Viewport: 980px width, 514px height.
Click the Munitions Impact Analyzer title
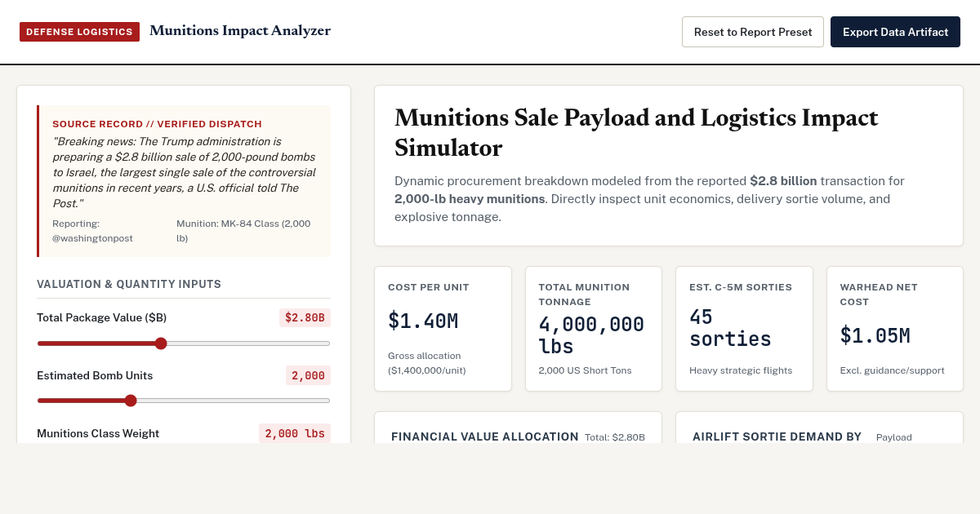(x=240, y=31)
